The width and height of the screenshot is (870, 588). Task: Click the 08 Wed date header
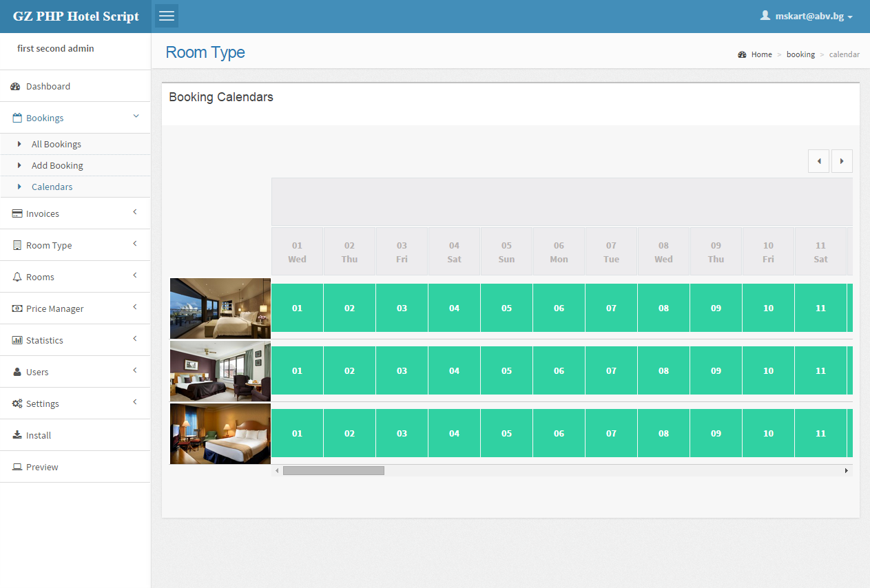pos(663,252)
